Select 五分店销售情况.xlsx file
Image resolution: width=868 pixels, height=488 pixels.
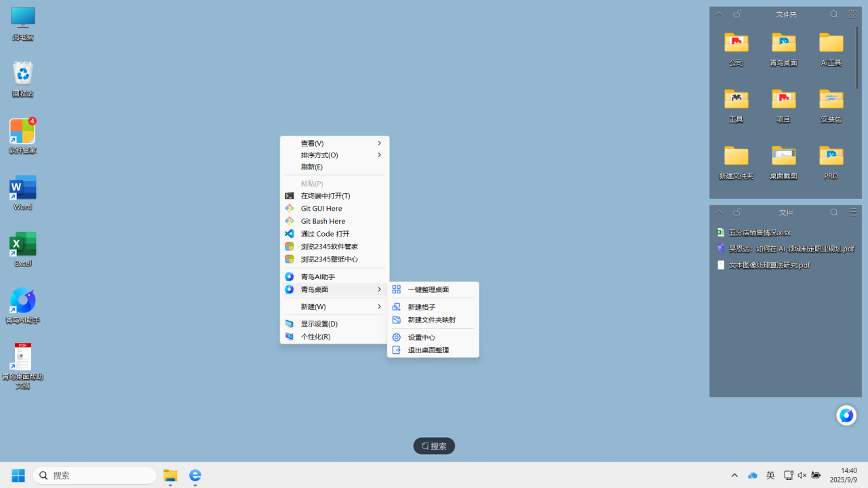tap(754, 232)
